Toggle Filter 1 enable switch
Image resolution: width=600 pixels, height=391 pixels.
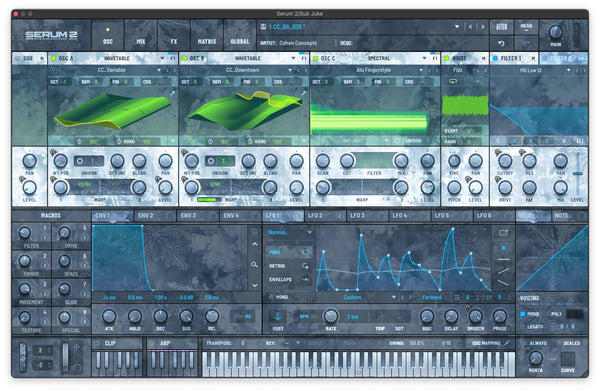495,58
